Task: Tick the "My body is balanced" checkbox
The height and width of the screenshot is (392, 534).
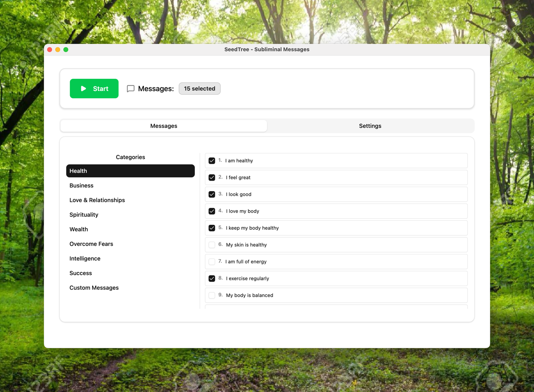Action: click(x=212, y=295)
